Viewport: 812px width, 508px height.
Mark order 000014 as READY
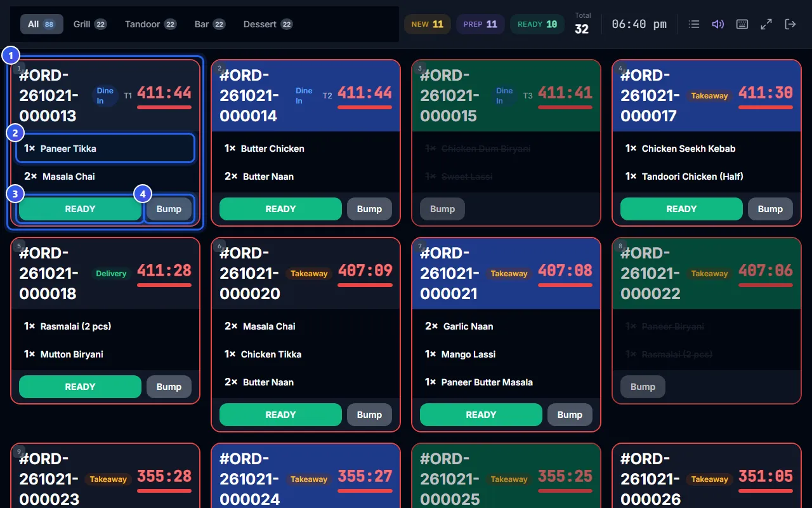280,209
